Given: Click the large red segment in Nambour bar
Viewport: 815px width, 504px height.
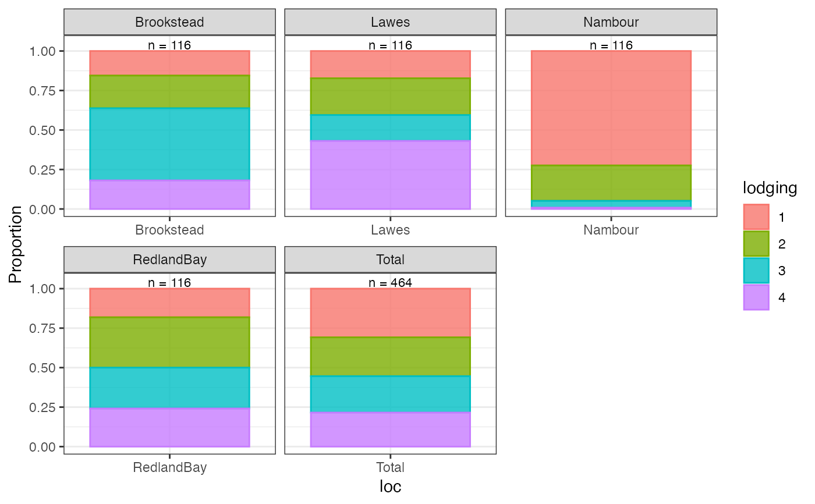Looking at the screenshot, I should [x=611, y=108].
